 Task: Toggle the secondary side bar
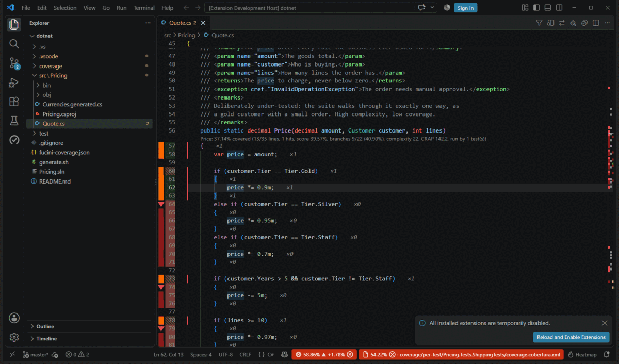point(559,8)
